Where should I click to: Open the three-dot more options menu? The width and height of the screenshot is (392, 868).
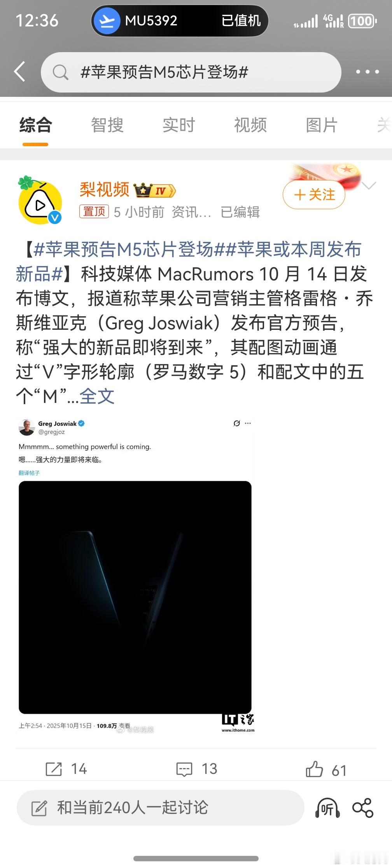click(x=367, y=72)
